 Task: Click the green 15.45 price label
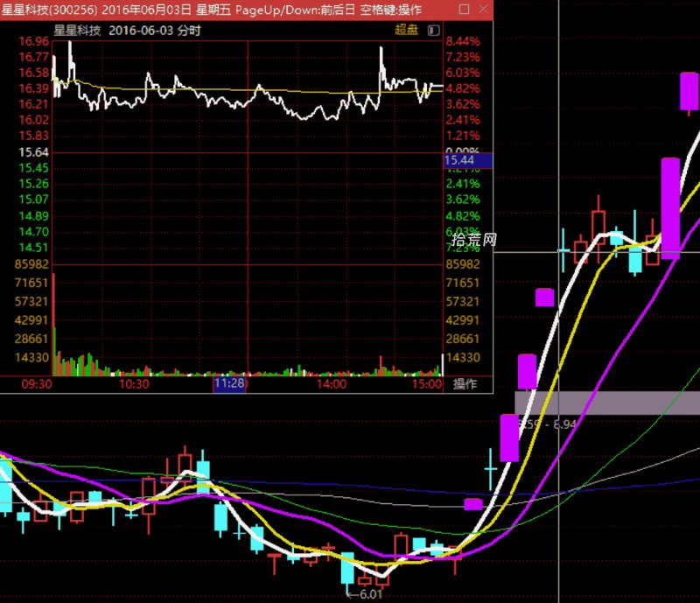pyautogui.click(x=33, y=168)
